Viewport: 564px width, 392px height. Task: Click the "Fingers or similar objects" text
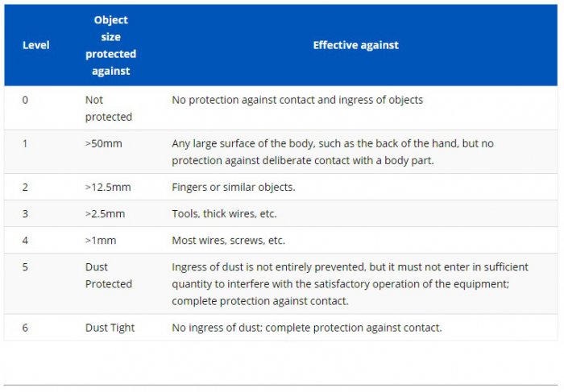pos(234,187)
